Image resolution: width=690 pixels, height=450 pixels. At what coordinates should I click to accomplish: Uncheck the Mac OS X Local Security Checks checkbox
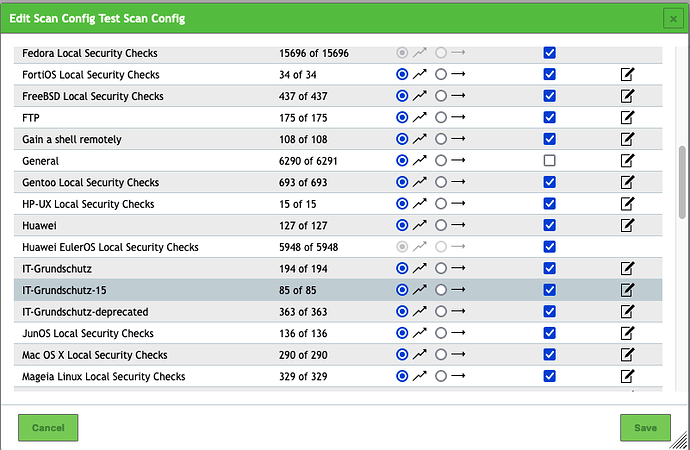[x=549, y=355]
